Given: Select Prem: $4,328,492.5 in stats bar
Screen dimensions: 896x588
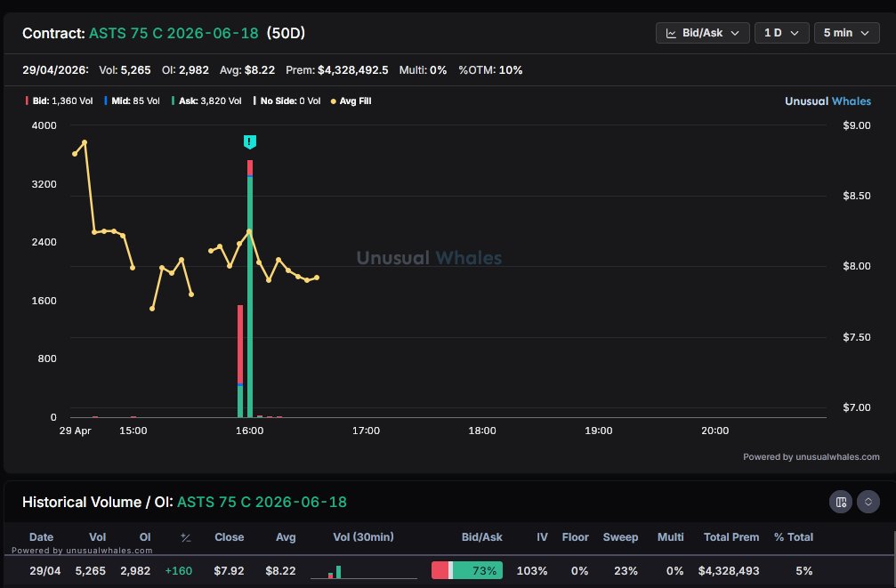Looking at the screenshot, I should point(336,70).
